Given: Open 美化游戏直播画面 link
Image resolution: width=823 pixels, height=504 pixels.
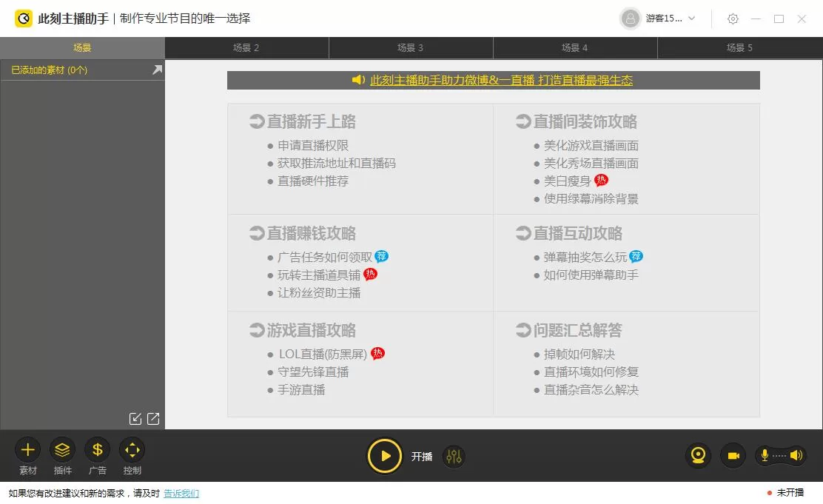Looking at the screenshot, I should [591, 145].
